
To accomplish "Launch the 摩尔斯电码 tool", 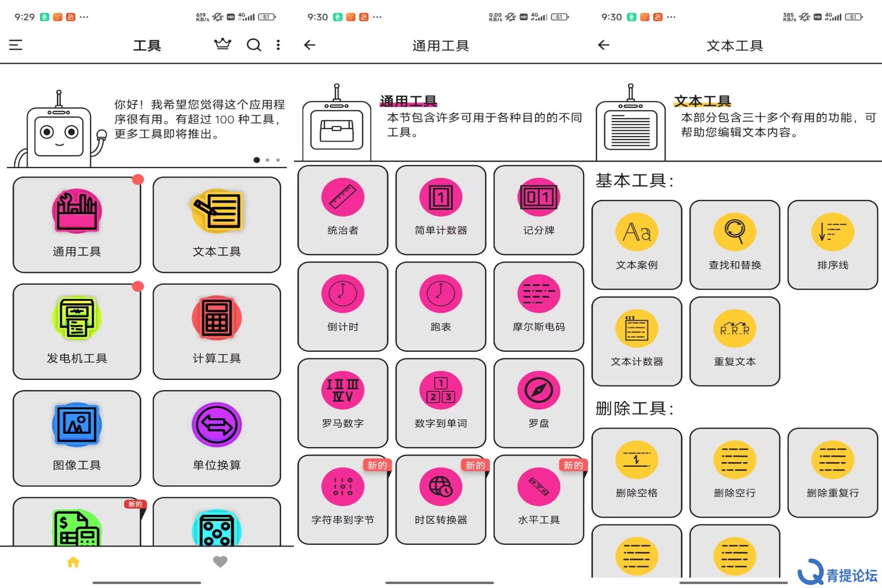I will (539, 306).
